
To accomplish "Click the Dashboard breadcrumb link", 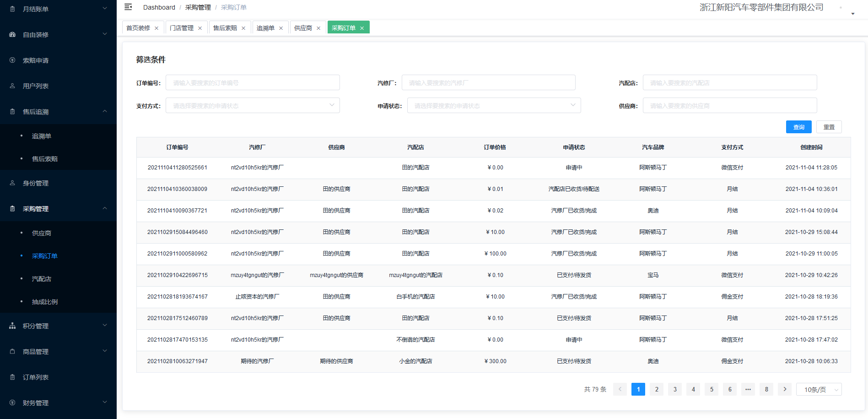I will point(159,7).
